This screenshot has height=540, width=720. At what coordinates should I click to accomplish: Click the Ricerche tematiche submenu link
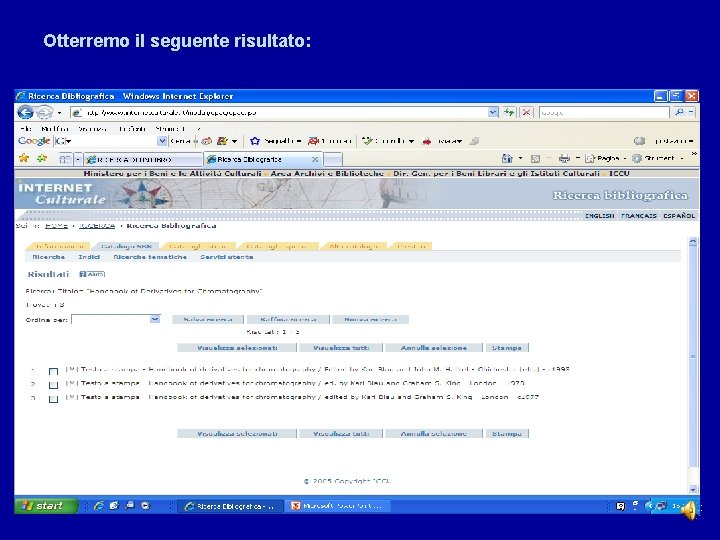150,257
